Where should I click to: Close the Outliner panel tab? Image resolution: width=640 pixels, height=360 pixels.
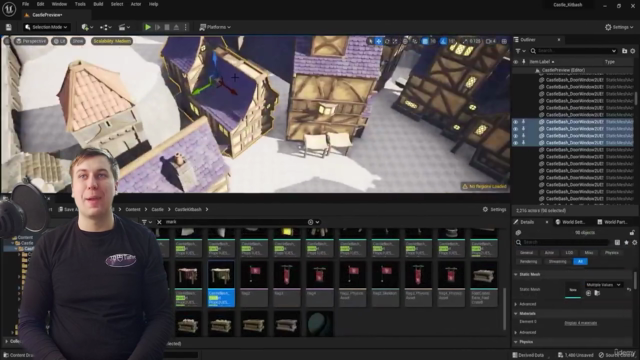(559, 40)
